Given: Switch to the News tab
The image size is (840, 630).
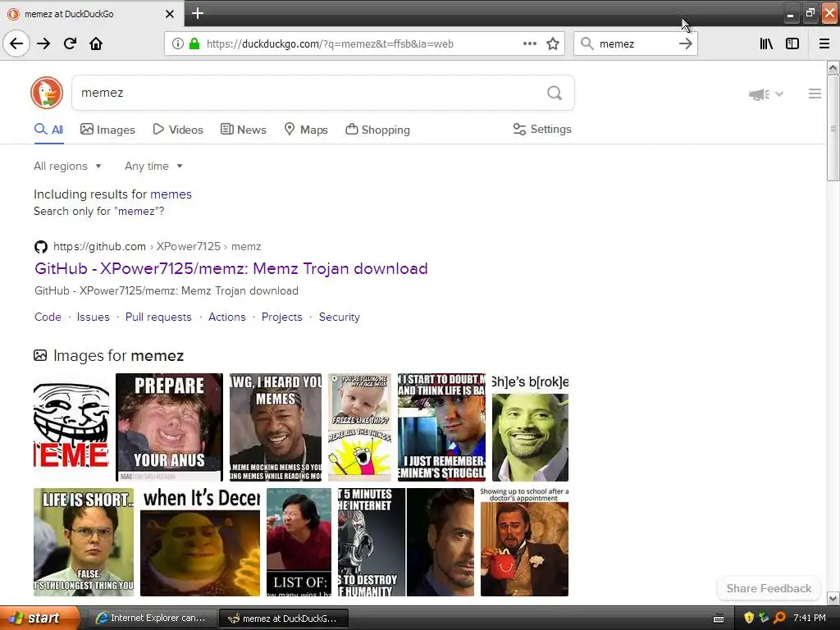Looking at the screenshot, I should coord(243,130).
